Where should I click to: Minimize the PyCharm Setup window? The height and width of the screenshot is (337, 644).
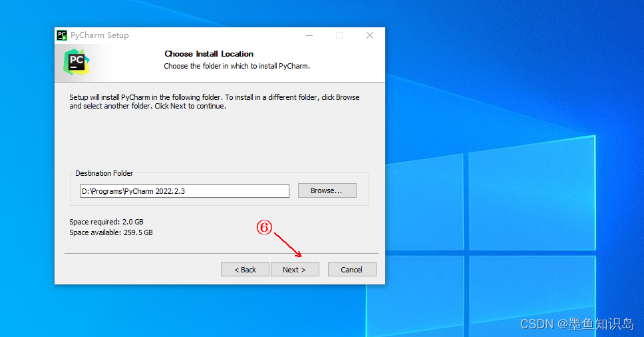pyautogui.click(x=309, y=35)
